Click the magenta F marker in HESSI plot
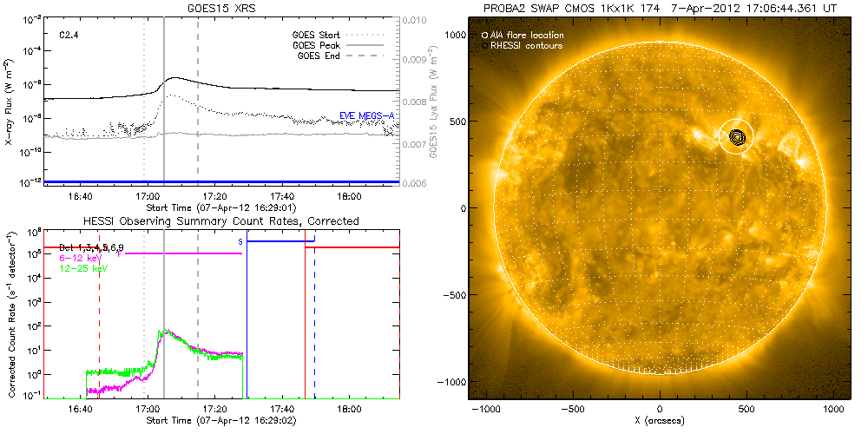The width and height of the screenshot is (868, 434). [x=119, y=254]
